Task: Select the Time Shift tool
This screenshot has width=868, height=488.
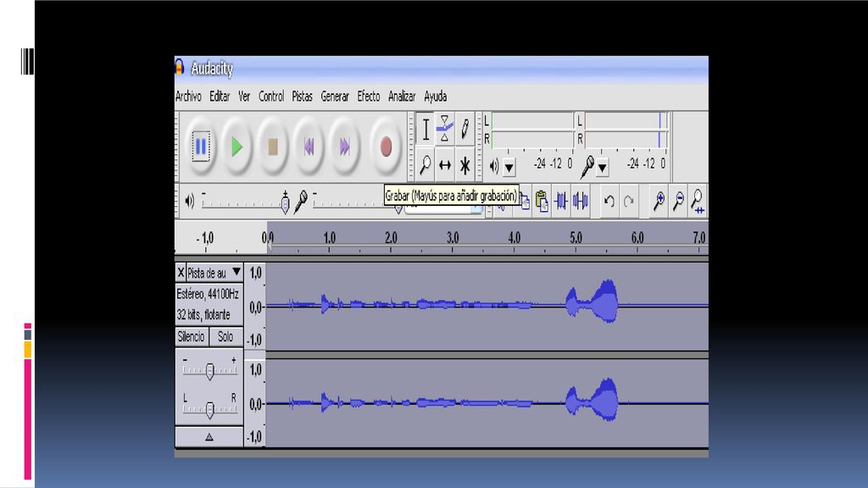Action: tap(444, 165)
